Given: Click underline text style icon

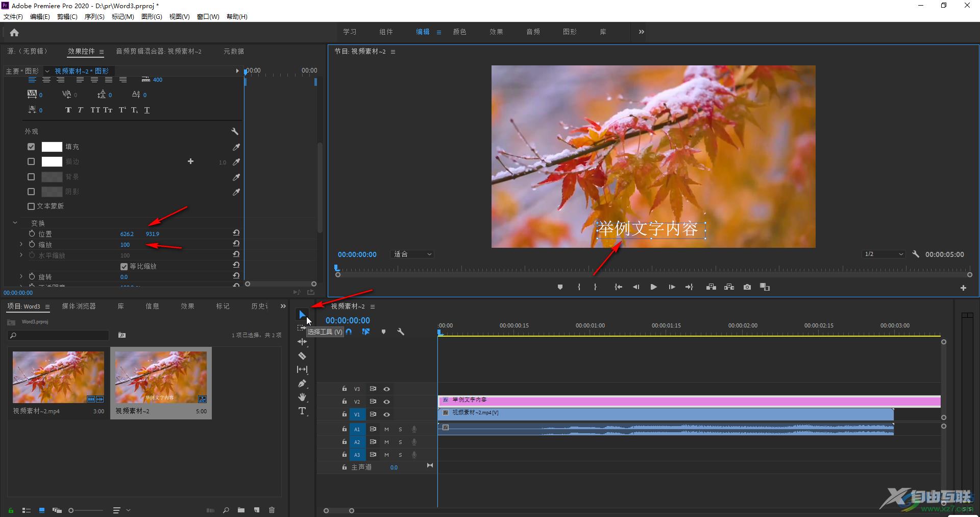Looking at the screenshot, I should pyautogui.click(x=147, y=110).
